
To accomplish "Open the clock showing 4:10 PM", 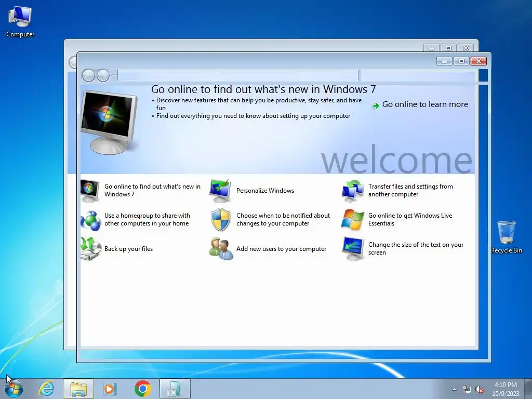I will point(506,389).
